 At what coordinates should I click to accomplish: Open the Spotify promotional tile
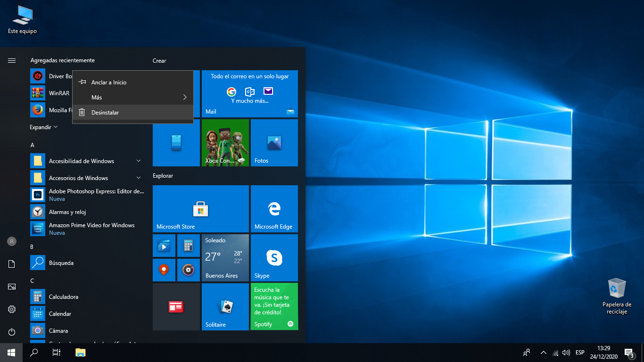pyautogui.click(x=274, y=307)
